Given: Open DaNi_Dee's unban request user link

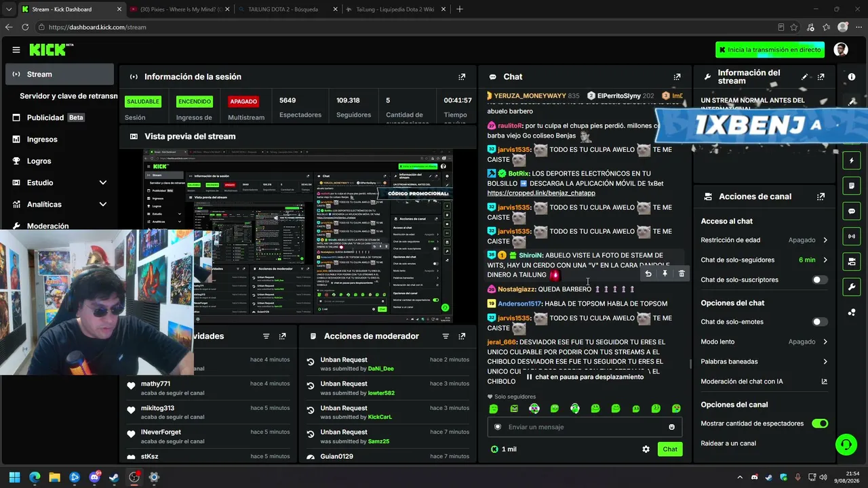Looking at the screenshot, I should tap(381, 369).
